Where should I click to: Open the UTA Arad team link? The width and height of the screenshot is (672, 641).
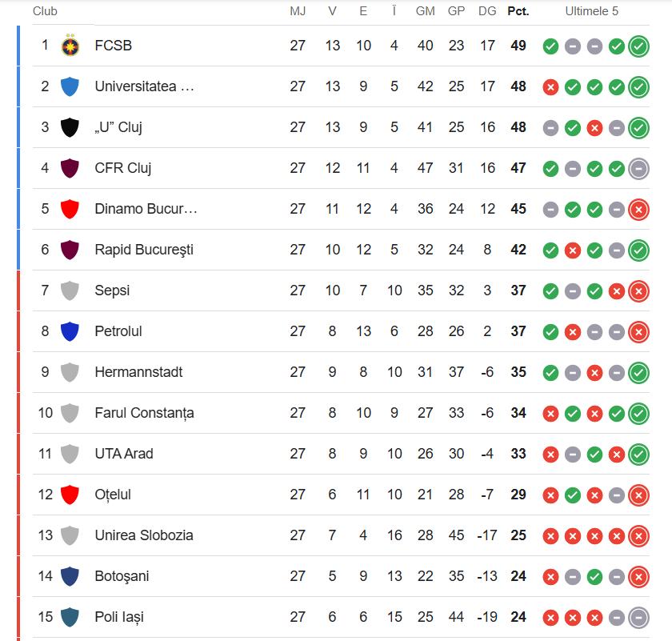click(124, 454)
